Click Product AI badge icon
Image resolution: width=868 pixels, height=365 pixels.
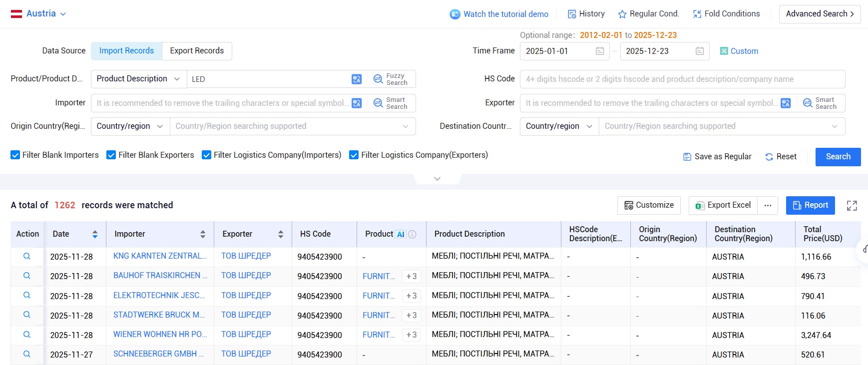pos(401,234)
